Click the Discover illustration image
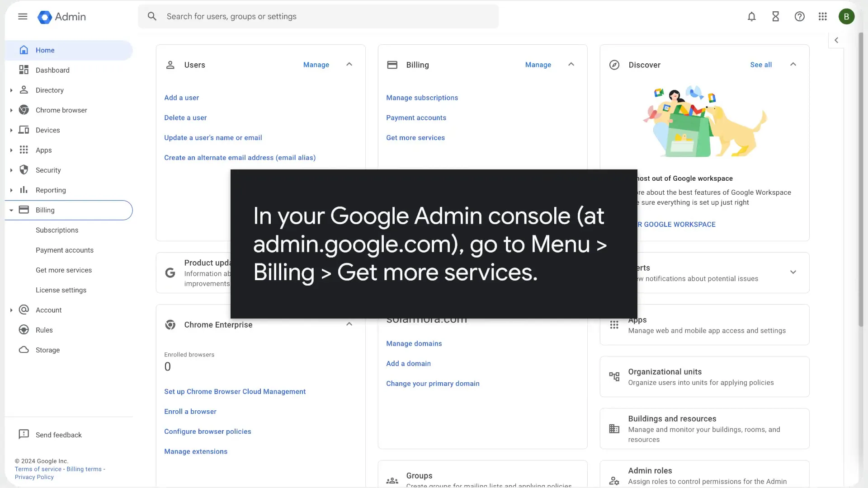Image resolution: width=868 pixels, height=488 pixels. (x=704, y=121)
